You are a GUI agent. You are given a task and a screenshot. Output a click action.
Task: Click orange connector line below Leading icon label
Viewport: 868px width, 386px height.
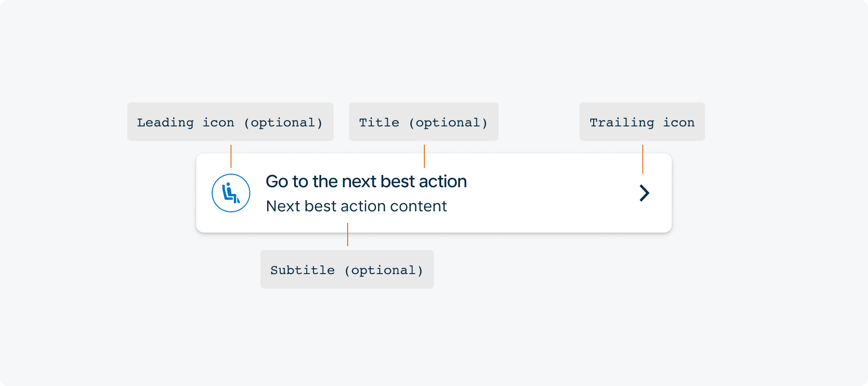(231, 156)
